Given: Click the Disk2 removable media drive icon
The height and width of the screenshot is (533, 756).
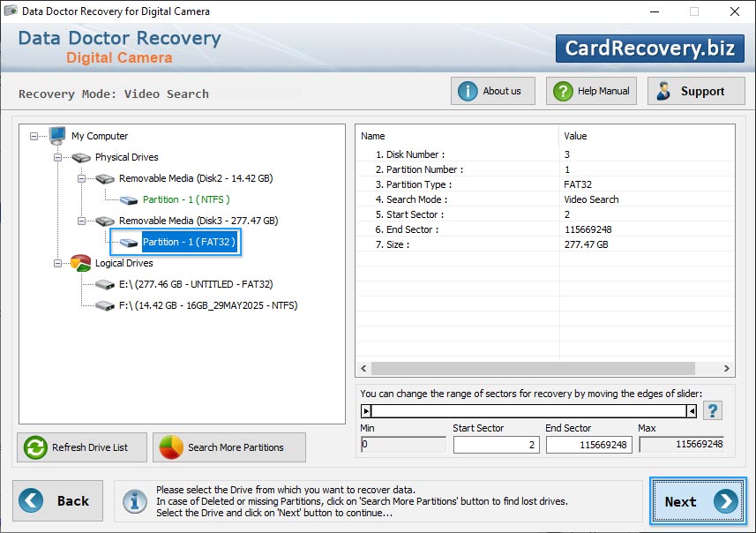Looking at the screenshot, I should click(105, 179).
